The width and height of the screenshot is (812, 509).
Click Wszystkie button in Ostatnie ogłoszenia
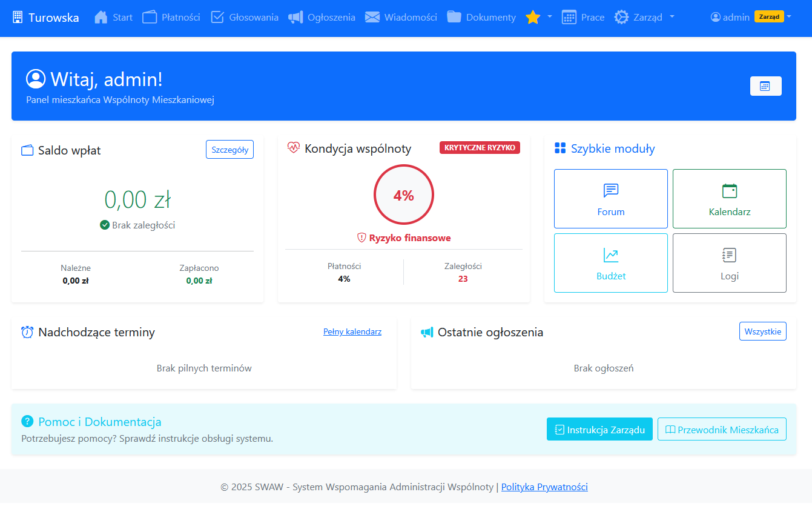tap(763, 331)
